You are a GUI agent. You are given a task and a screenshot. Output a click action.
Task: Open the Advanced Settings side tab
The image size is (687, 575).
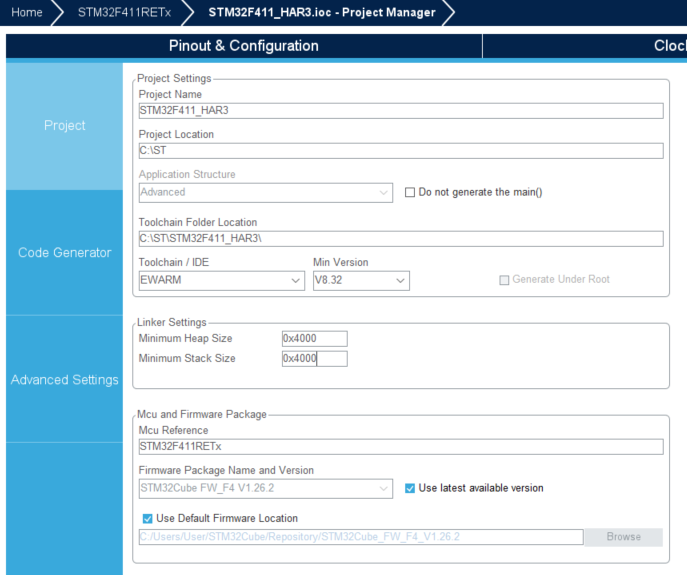[x=64, y=380]
